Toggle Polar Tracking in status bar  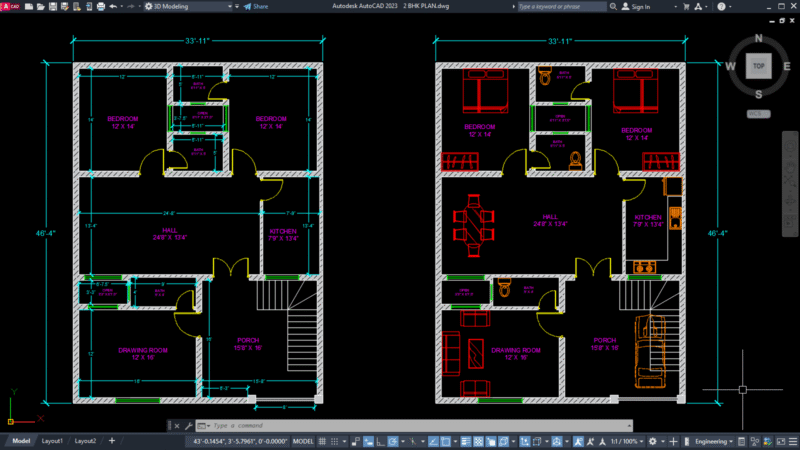393,441
